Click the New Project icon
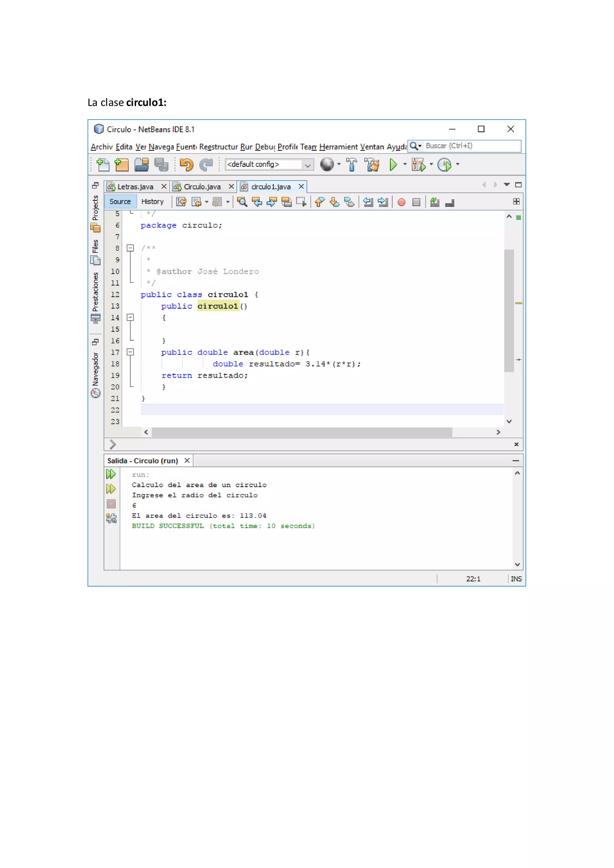The image size is (614, 868). (122, 165)
